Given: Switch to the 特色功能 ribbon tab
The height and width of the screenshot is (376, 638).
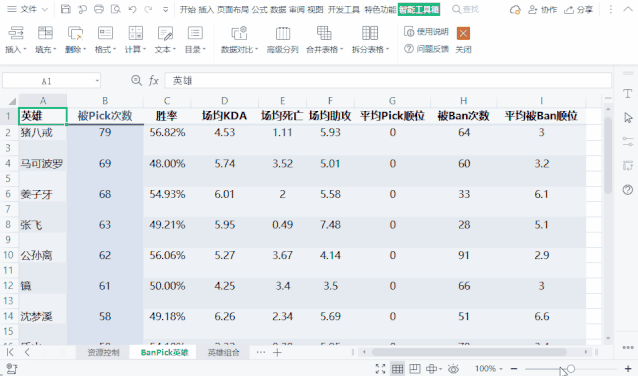Looking at the screenshot, I should pos(380,9).
